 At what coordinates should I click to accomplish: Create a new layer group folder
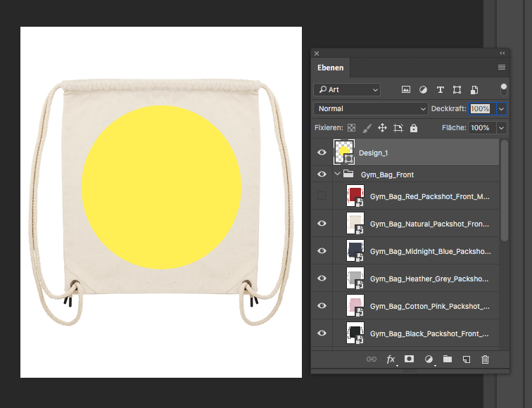tap(448, 359)
